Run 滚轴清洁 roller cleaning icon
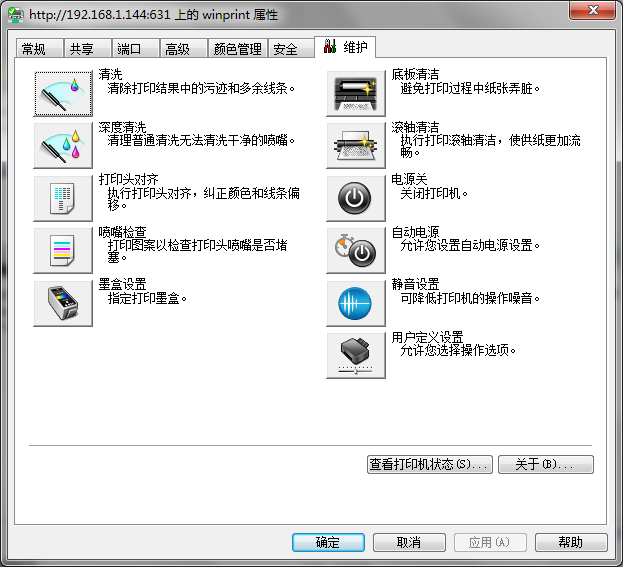Viewport: 623px width, 567px height. click(x=356, y=146)
